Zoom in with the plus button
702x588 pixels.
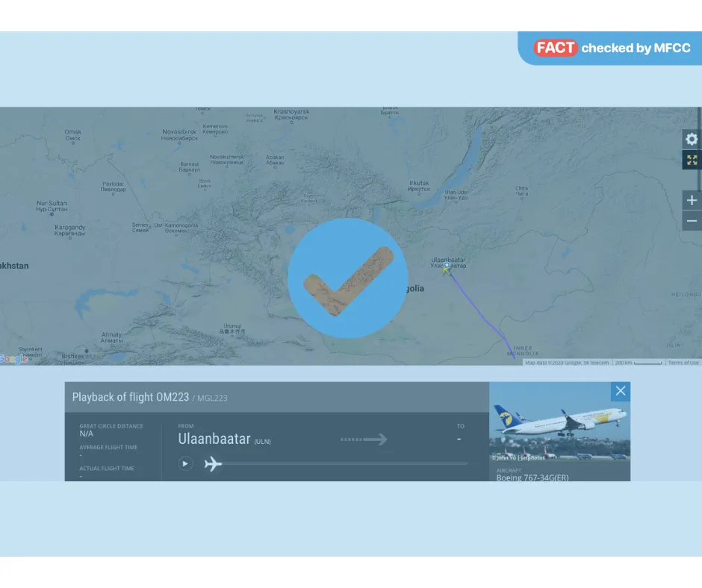point(692,200)
